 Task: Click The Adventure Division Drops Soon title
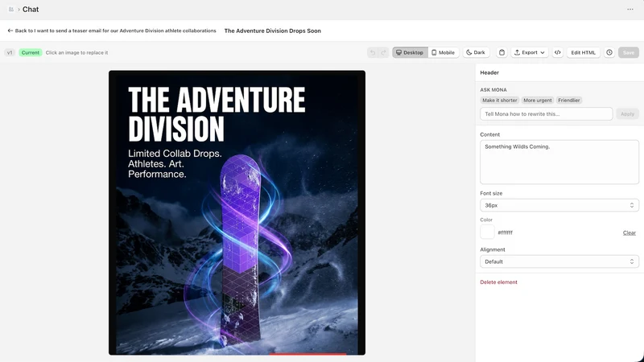click(x=272, y=31)
